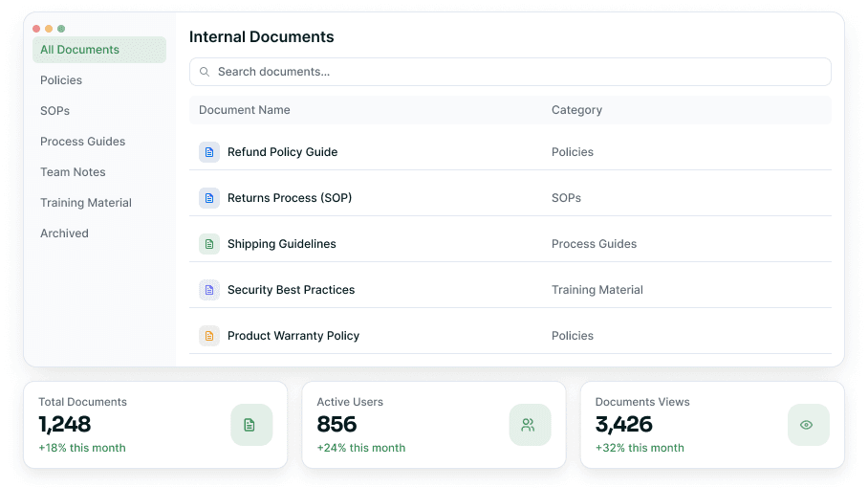Viewport: 868px width, 488px height.
Task: Focus the Search documents field
Action: (x=510, y=72)
